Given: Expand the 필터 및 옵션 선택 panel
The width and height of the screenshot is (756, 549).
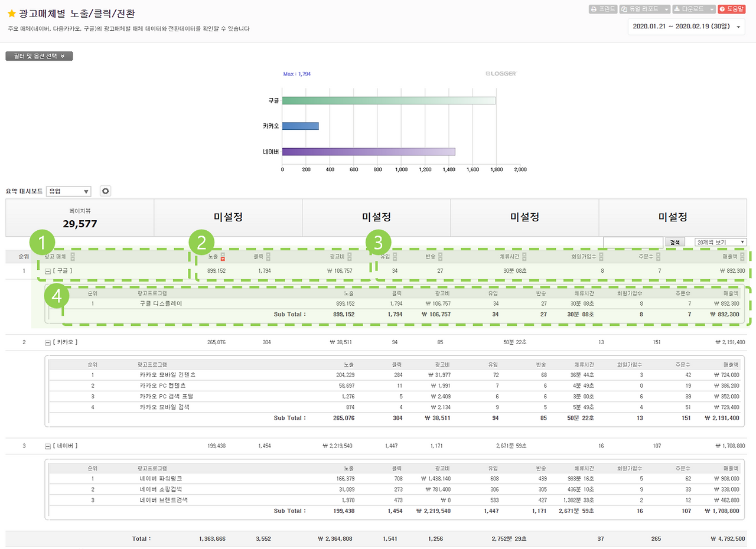Looking at the screenshot, I should click(x=39, y=56).
